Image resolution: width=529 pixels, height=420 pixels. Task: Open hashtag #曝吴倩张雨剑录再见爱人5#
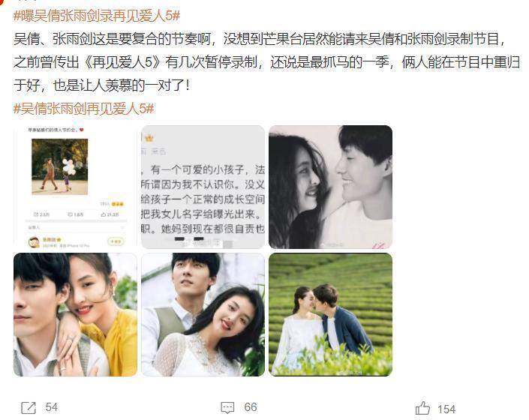click(x=97, y=16)
